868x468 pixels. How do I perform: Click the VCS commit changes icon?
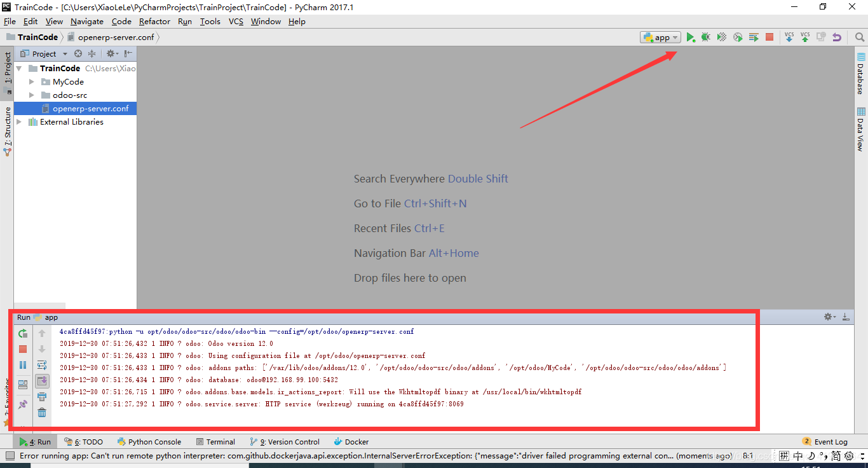(x=805, y=38)
